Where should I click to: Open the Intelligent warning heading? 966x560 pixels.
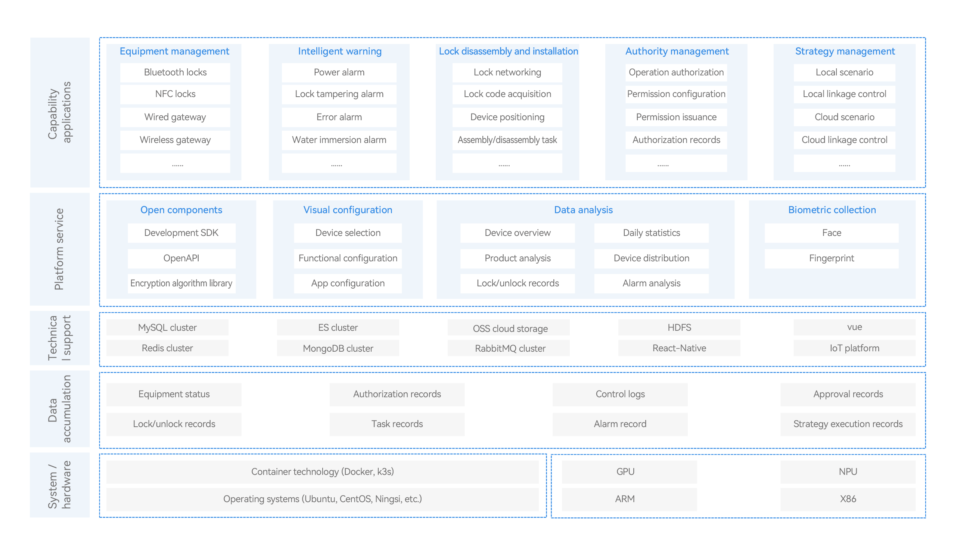pyautogui.click(x=340, y=52)
